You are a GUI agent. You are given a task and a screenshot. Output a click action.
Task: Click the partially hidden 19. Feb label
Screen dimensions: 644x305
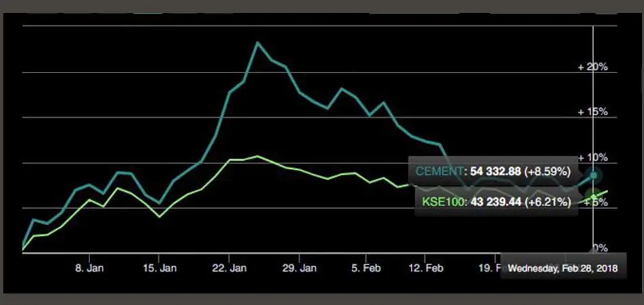click(488, 268)
